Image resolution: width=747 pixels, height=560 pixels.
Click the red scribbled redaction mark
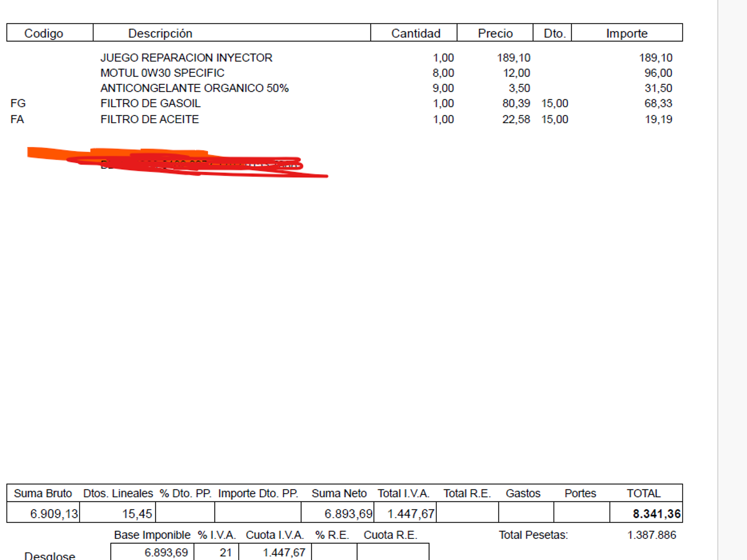pyautogui.click(x=183, y=163)
